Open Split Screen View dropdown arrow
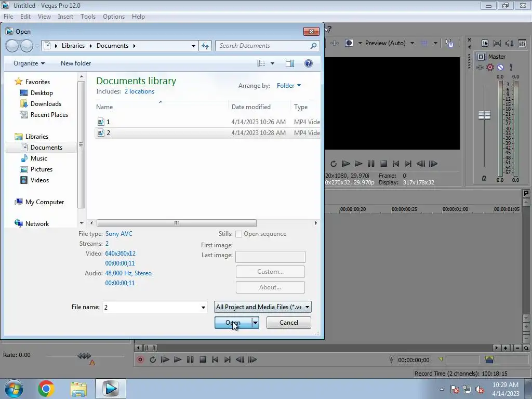 [360, 43]
